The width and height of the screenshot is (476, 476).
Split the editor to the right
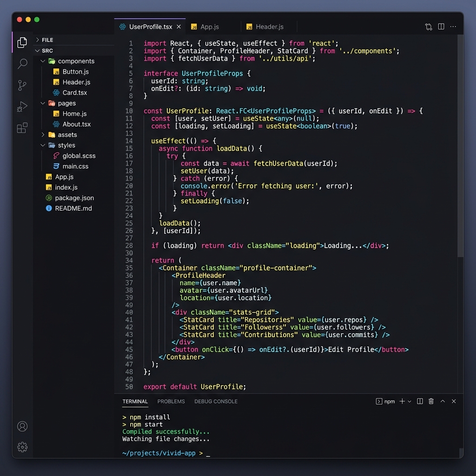point(441,26)
